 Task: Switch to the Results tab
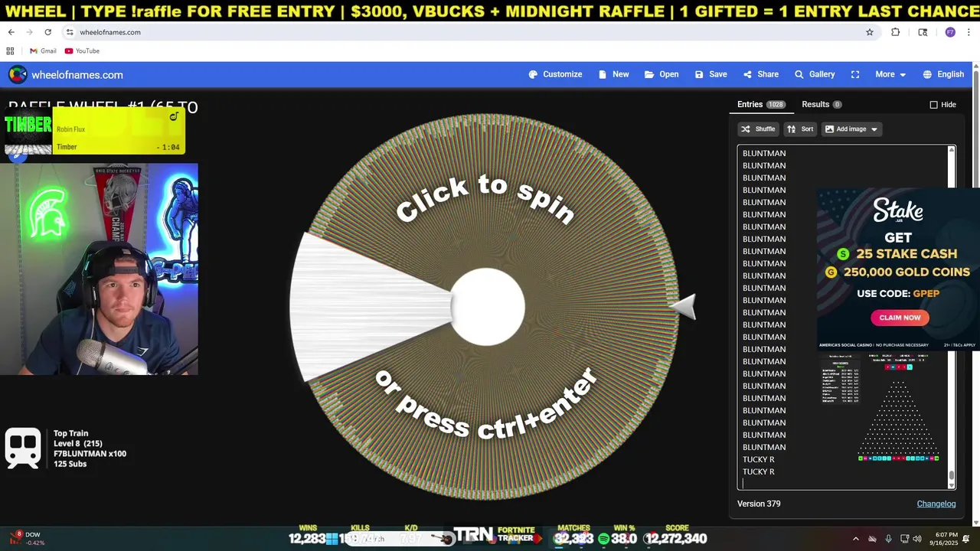click(822, 104)
